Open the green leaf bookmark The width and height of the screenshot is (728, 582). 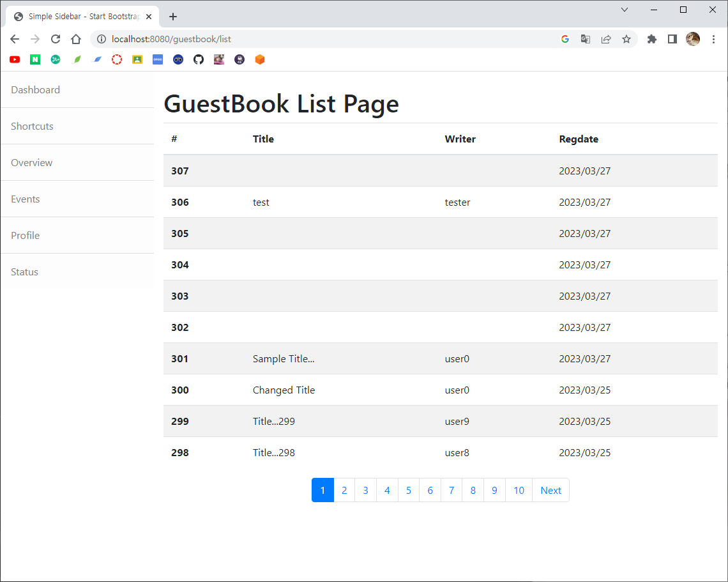(77, 59)
